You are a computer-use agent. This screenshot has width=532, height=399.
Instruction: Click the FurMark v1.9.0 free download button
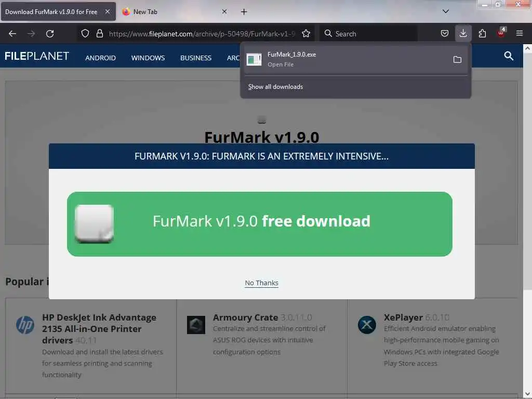[260, 224]
